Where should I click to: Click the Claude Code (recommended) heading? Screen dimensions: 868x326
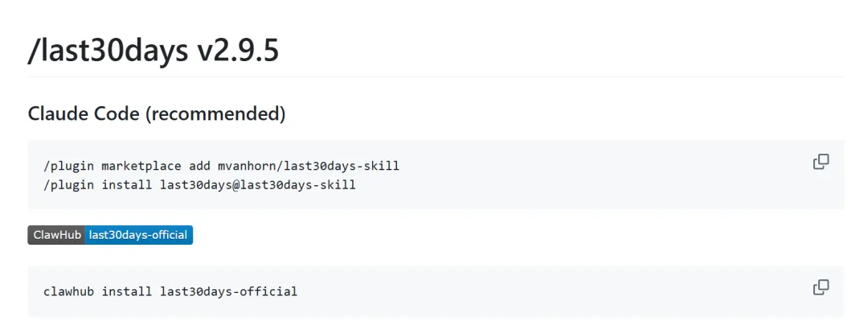point(157,113)
